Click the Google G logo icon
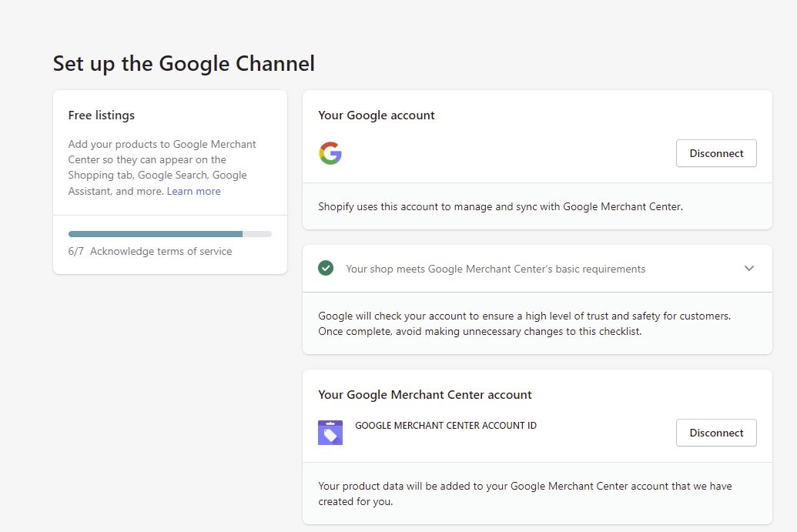This screenshot has width=797, height=532. coord(330,153)
